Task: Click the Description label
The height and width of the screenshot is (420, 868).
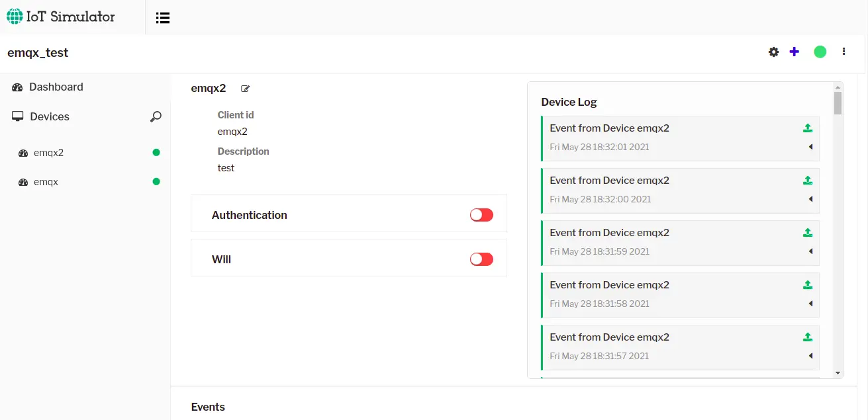Action: point(243,151)
